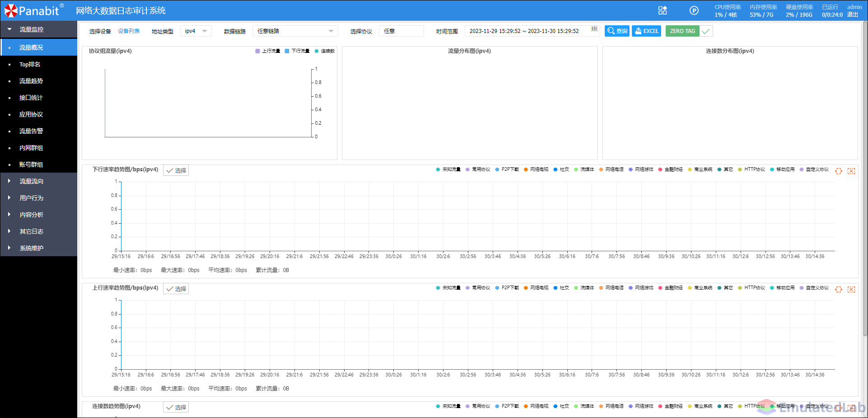Toggle 其它 series in the downlink chart legend

tap(725, 169)
